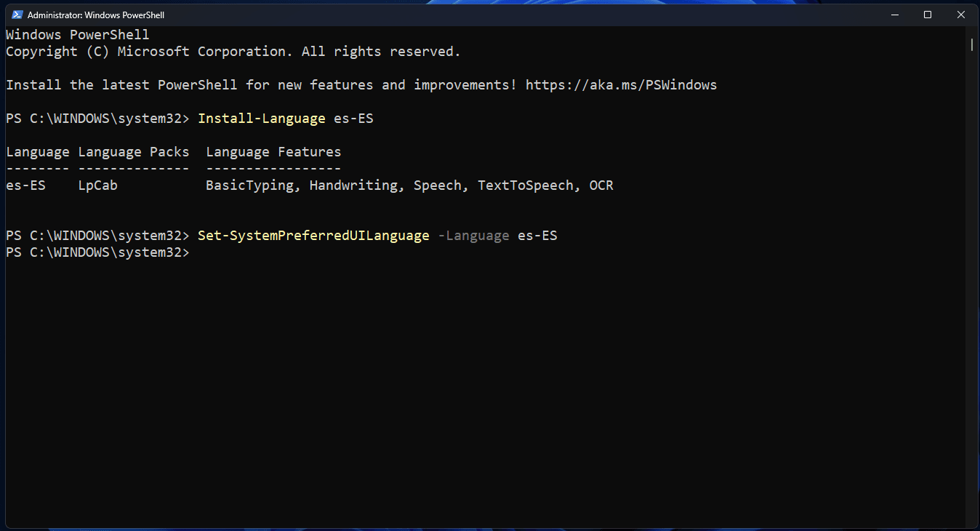Click the scrollbar on the right edge
This screenshot has width=980, height=531.
[972, 45]
